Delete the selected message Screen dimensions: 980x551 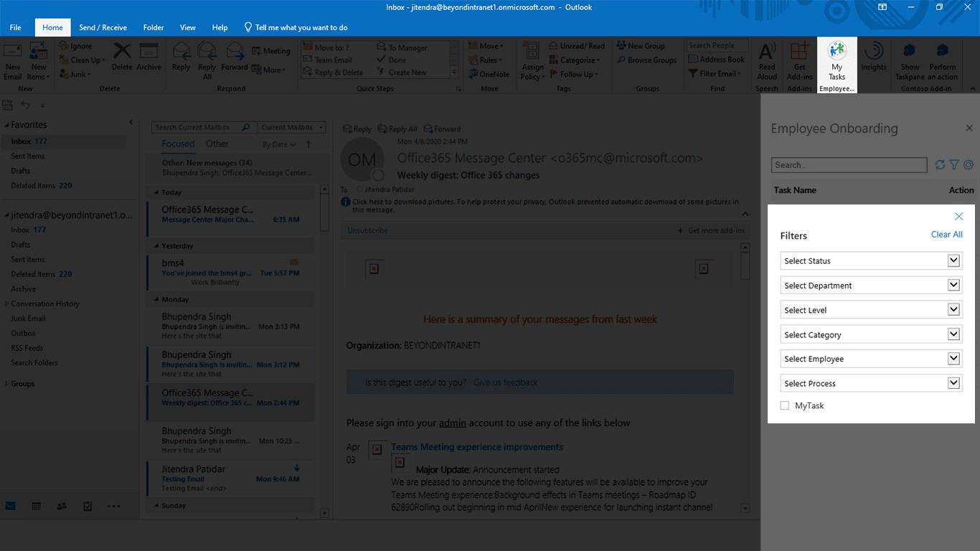(122, 57)
